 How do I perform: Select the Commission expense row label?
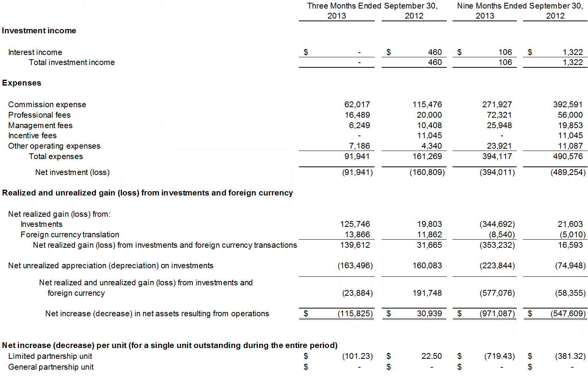click(47, 105)
